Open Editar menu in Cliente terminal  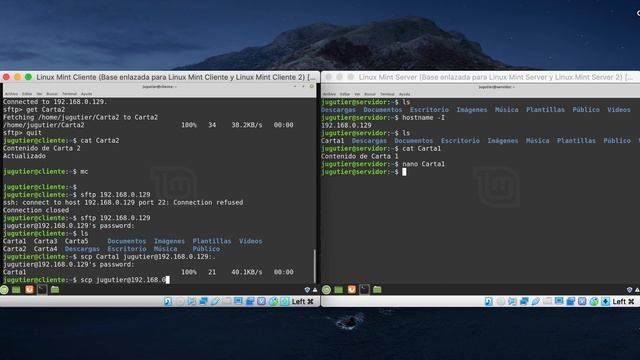point(27,93)
